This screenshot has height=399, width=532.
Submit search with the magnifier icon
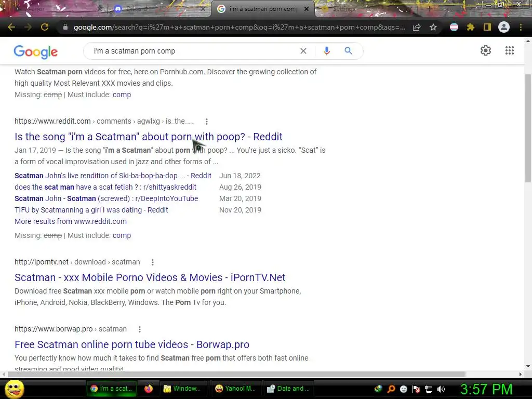pos(349,51)
